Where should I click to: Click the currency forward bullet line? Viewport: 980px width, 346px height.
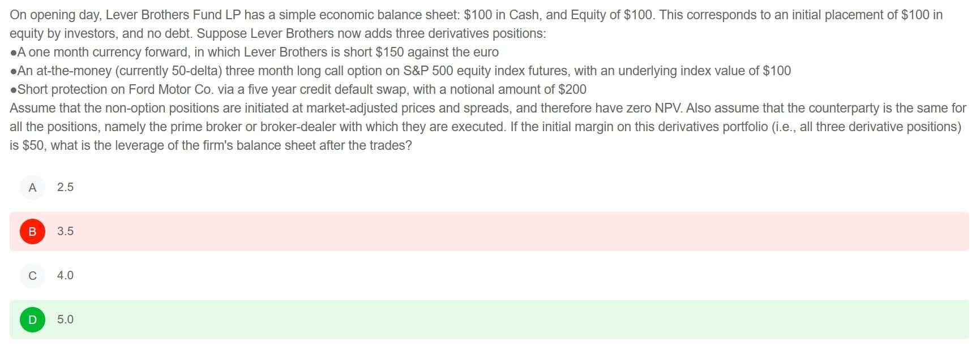[254, 52]
